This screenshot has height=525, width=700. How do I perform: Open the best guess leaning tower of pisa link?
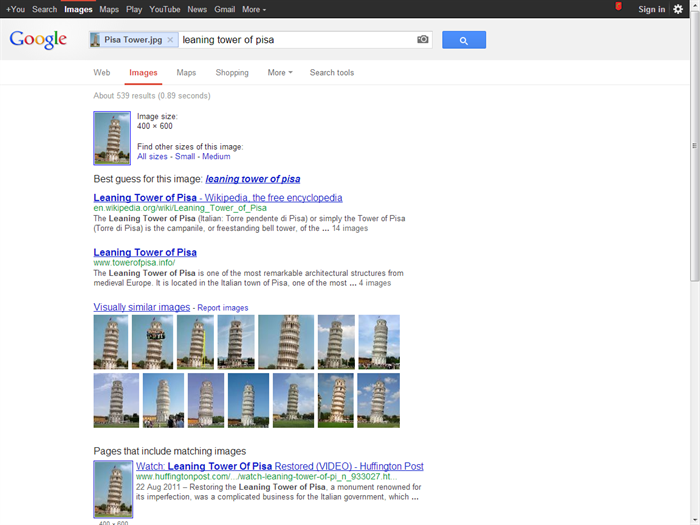253,179
